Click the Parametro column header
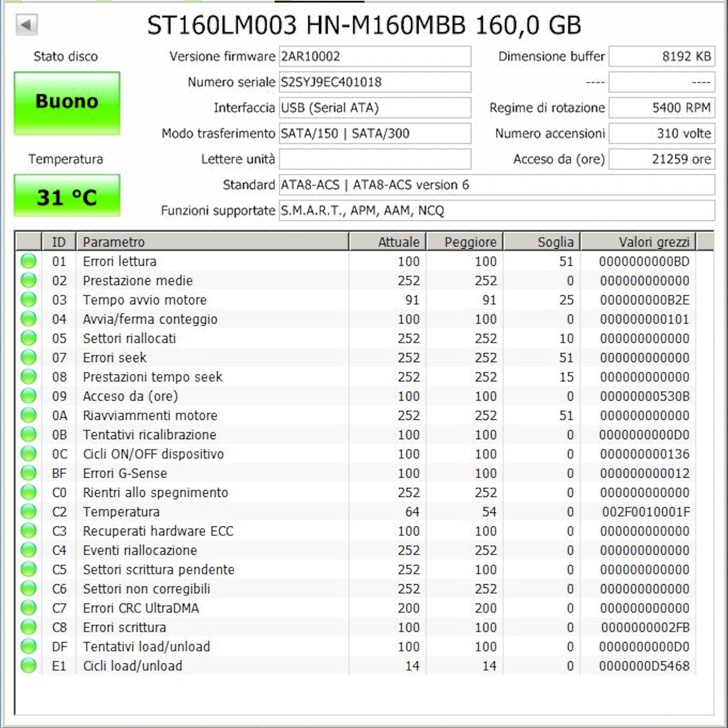728x728 pixels. point(212,242)
